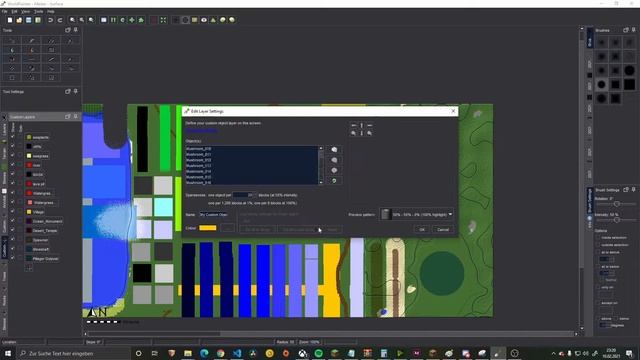Select the large round black brush

(x=629, y=71)
